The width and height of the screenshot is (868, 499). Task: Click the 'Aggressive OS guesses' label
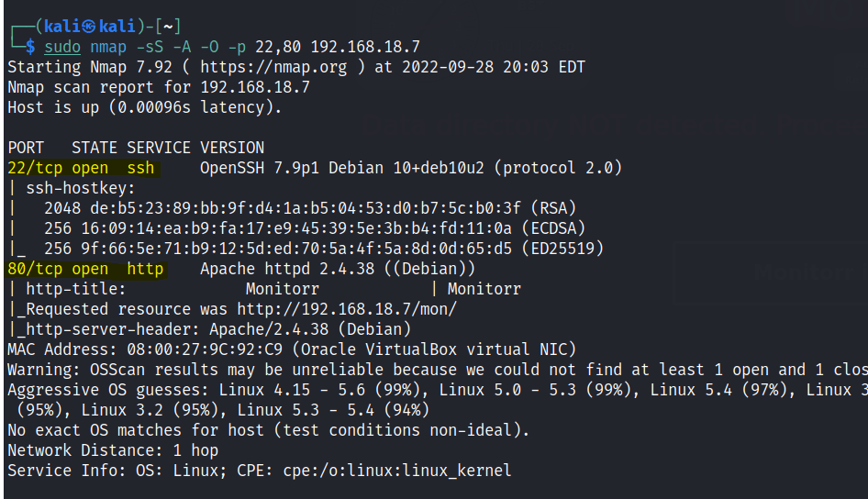coord(103,390)
